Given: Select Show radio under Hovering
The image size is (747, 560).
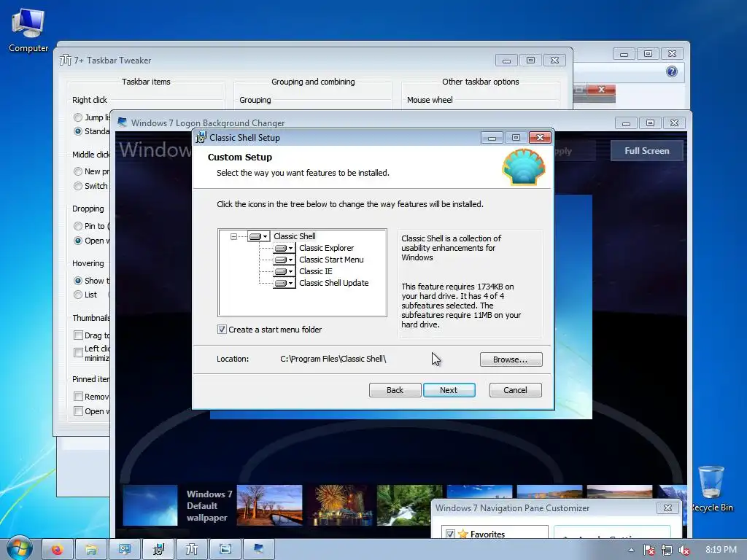Looking at the screenshot, I should [77, 281].
